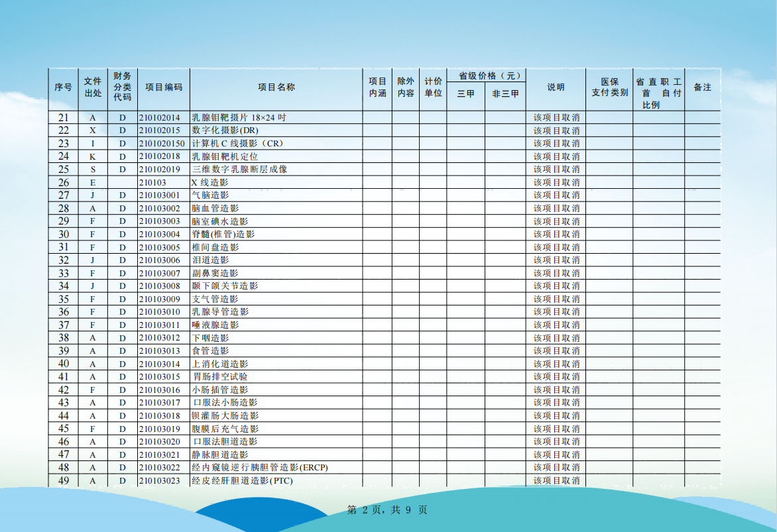This screenshot has width=777, height=532.
Task: Click the 项目名称 column header
Action: coord(276,87)
